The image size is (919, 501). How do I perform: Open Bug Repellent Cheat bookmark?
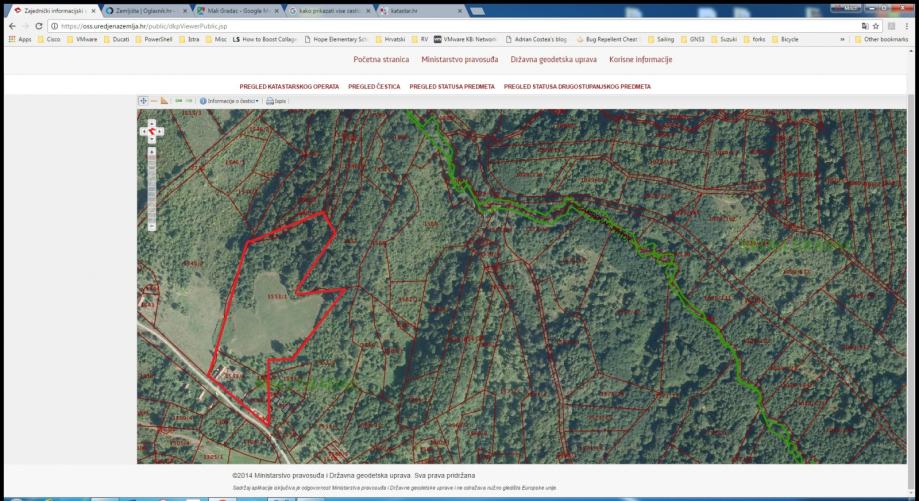pyautogui.click(x=607, y=39)
